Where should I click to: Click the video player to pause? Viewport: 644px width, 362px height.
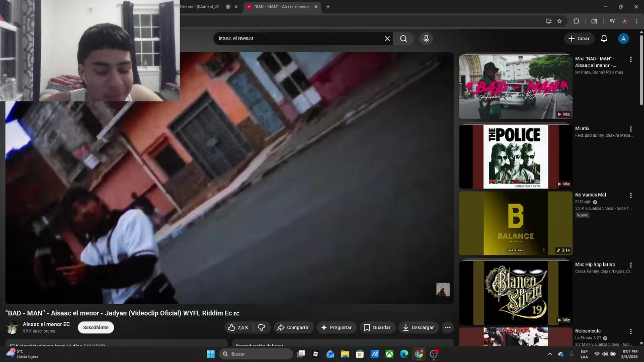tap(229, 178)
